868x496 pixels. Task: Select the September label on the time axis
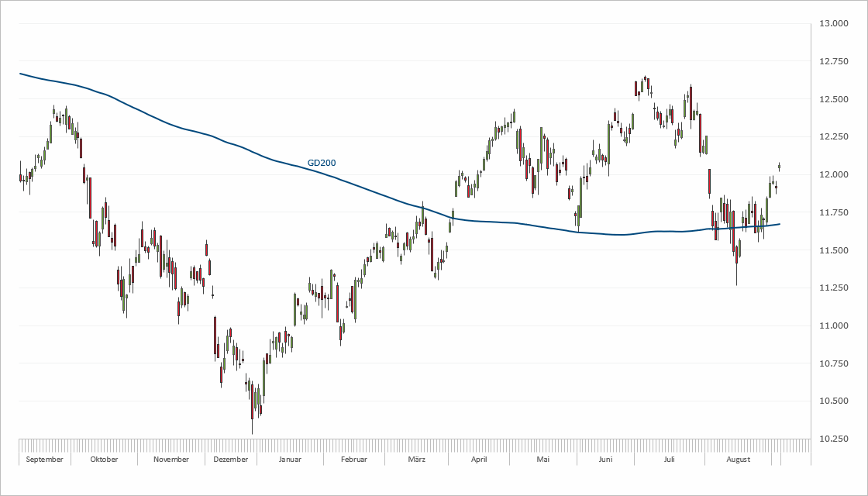click(44, 460)
